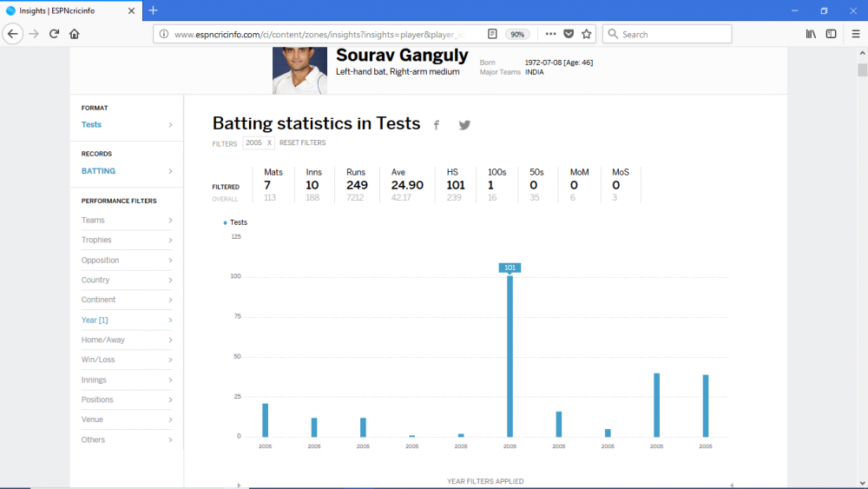Toggle reader view icon
Viewport: 868px width, 489px height.
492,34
